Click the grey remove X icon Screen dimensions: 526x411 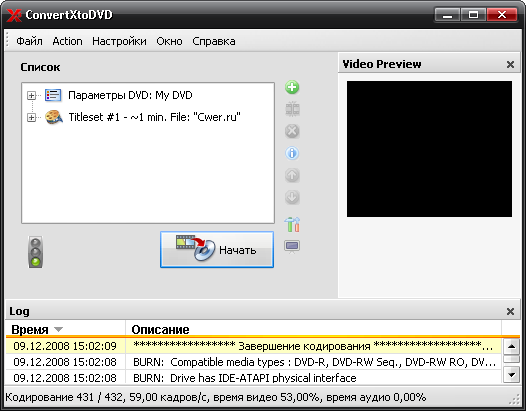pyautogui.click(x=292, y=131)
